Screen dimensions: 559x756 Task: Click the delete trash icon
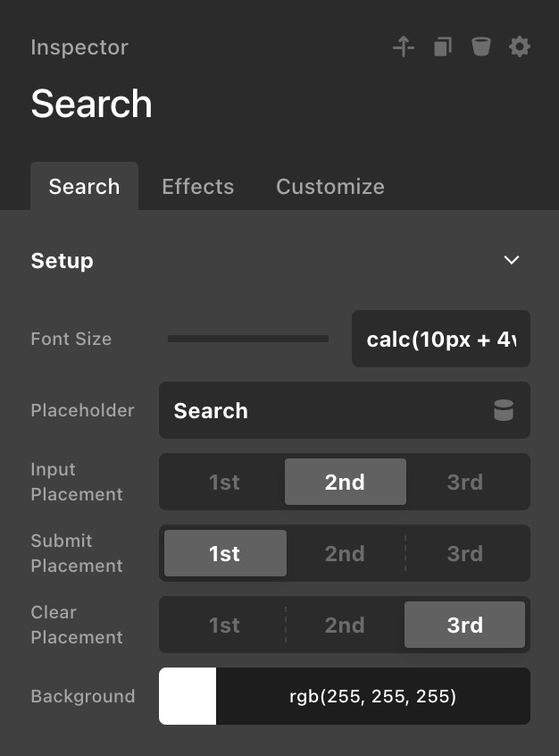pyautogui.click(x=481, y=46)
